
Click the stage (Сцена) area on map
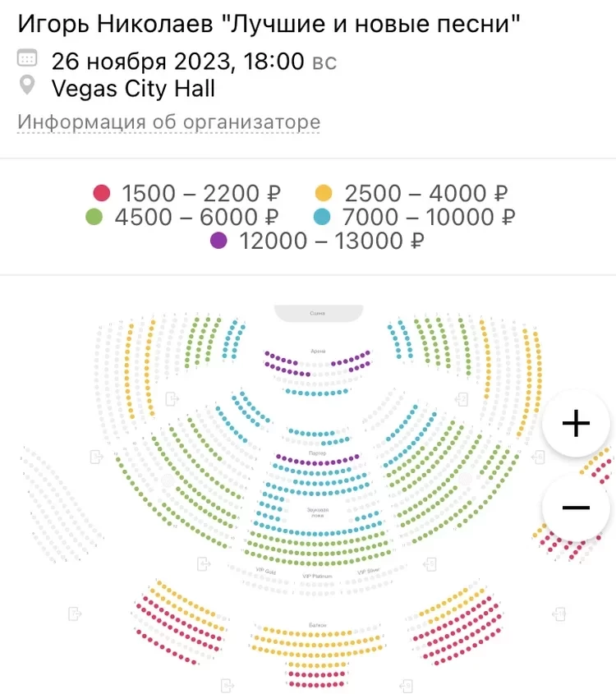(318, 313)
